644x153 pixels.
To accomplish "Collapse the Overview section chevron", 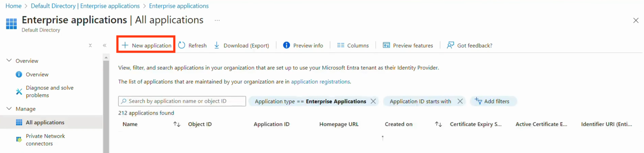I will pyautogui.click(x=9, y=61).
